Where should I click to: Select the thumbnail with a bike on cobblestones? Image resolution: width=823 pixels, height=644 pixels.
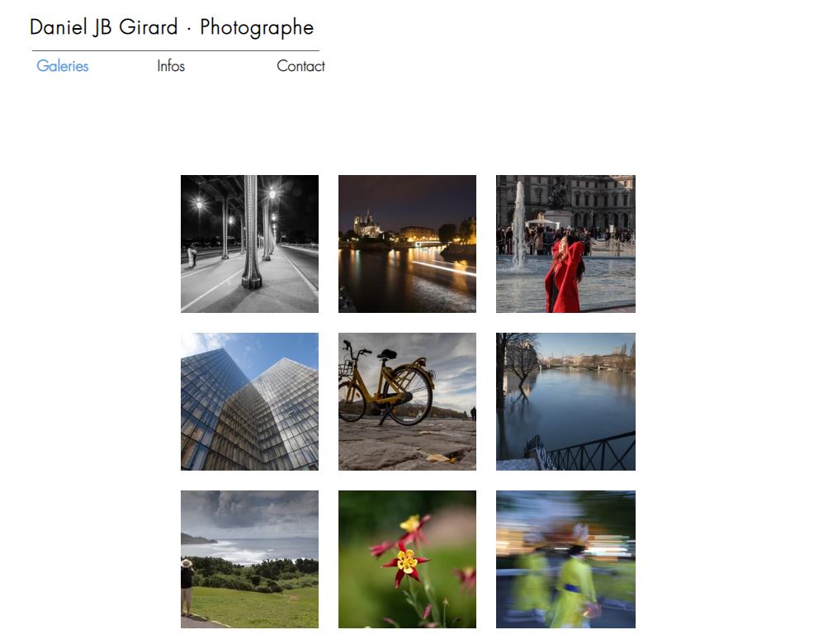407,401
